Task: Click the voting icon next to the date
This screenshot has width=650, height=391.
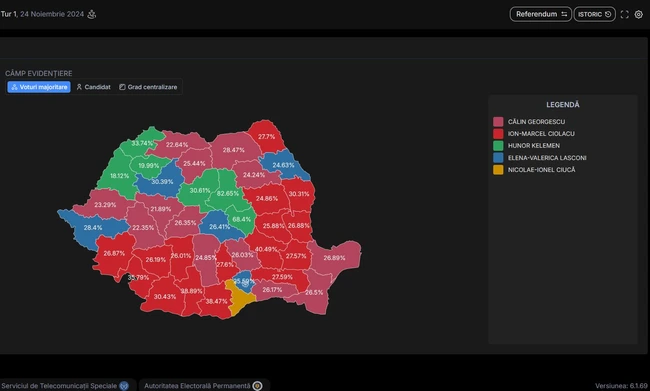Action: pyautogui.click(x=92, y=14)
